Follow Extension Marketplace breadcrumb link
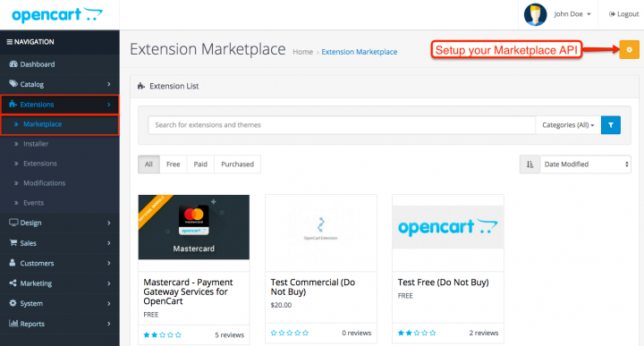The width and height of the screenshot is (644, 346). pos(360,52)
